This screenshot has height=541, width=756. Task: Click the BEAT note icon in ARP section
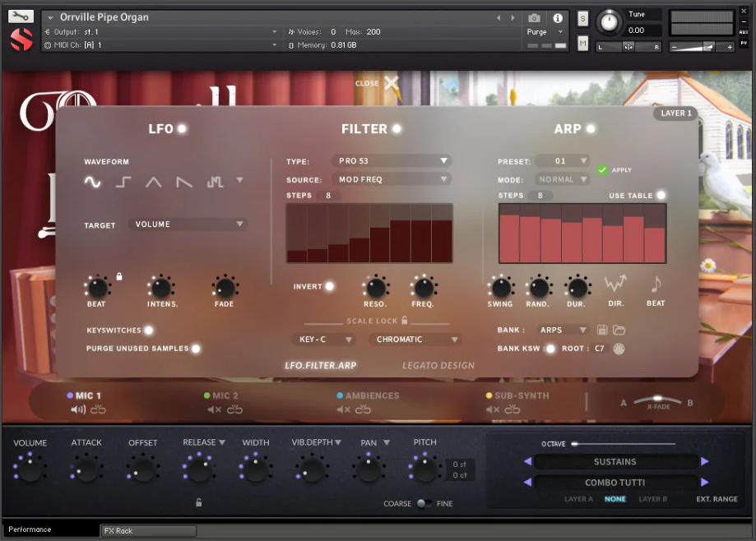[655, 285]
